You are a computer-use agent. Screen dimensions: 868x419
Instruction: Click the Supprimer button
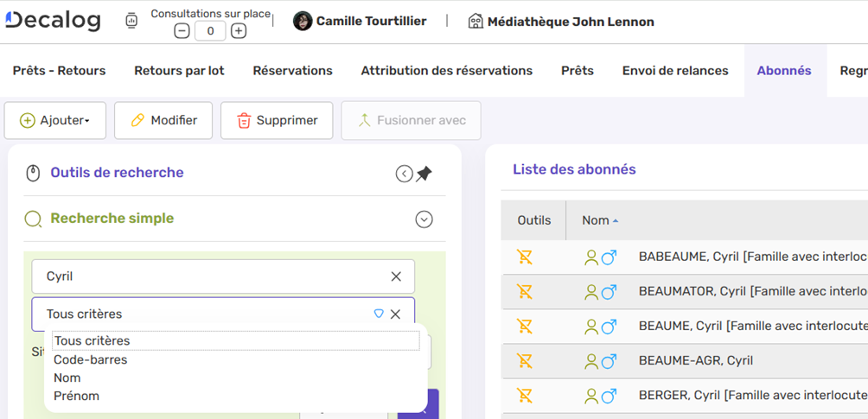click(277, 120)
